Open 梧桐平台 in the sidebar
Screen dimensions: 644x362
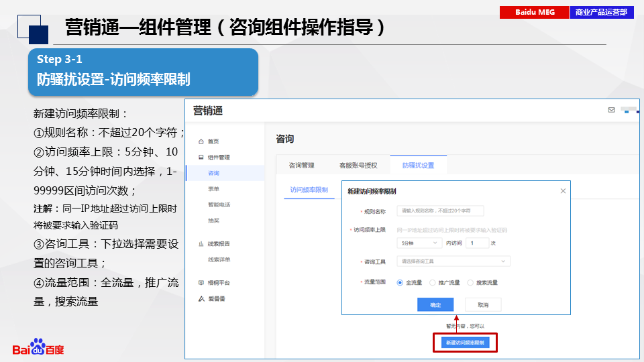click(219, 283)
